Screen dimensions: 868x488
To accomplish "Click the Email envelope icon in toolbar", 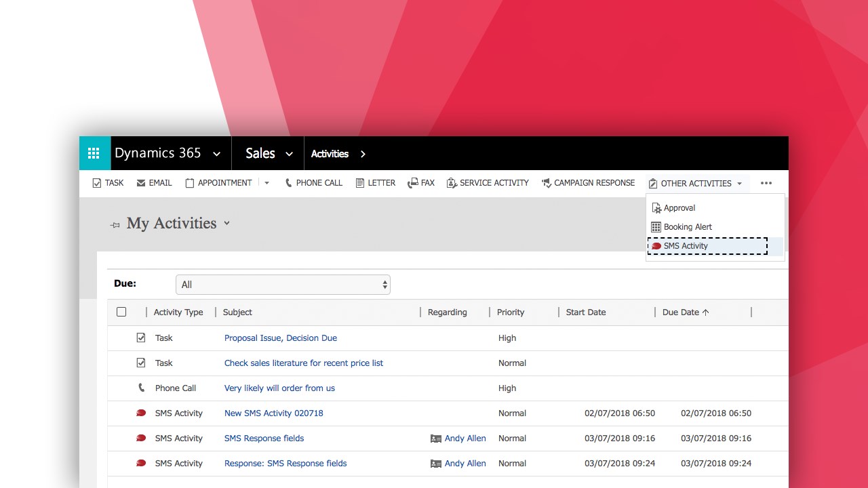I will coord(141,183).
